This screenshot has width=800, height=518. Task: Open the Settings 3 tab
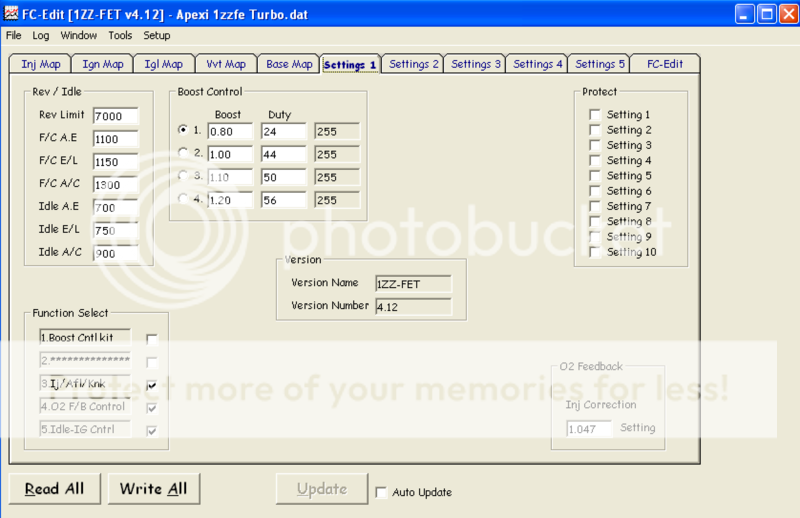point(476,64)
